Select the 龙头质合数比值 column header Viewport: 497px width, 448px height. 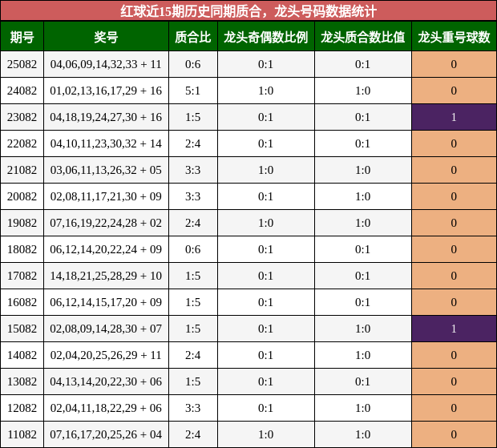click(x=363, y=36)
